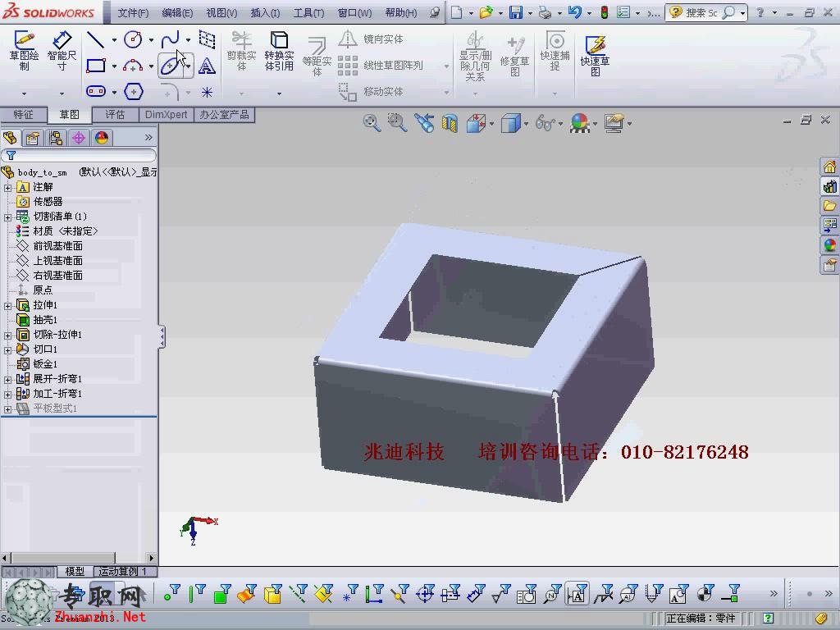Open the Display Style dropdown arrow
Screen dimensions: 840x630
click(526, 124)
